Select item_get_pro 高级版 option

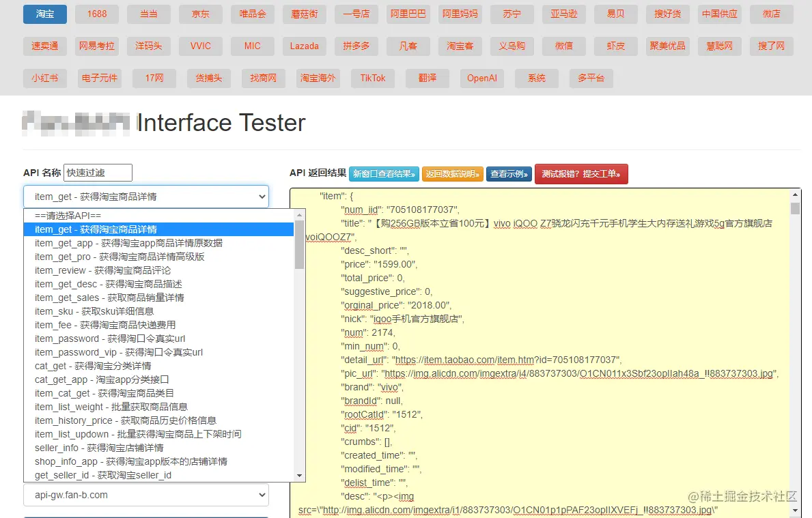point(158,257)
